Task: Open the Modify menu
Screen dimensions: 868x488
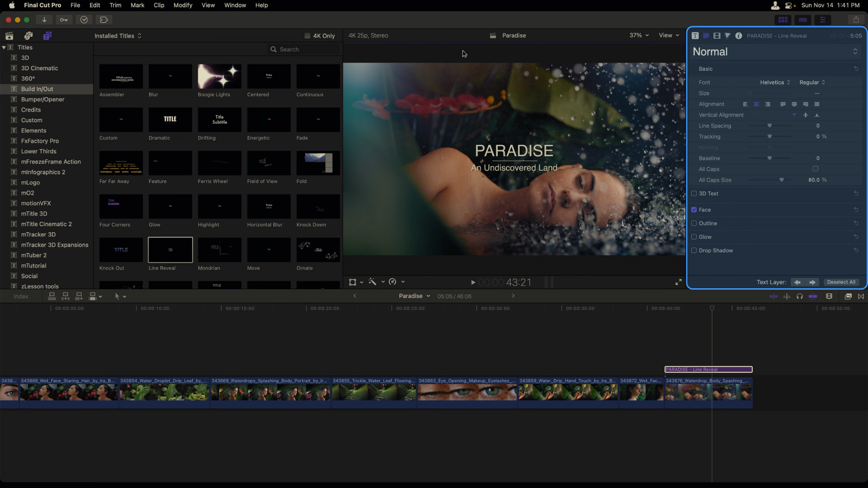Action: click(183, 5)
